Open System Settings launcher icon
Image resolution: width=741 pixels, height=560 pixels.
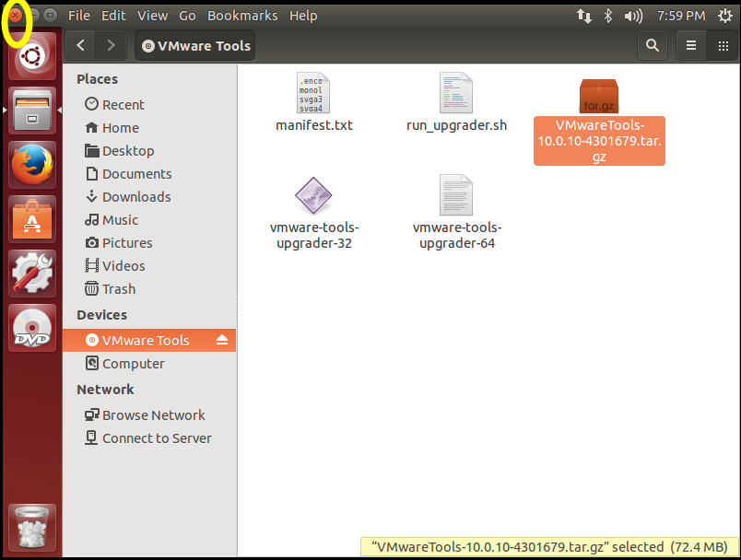click(32, 274)
